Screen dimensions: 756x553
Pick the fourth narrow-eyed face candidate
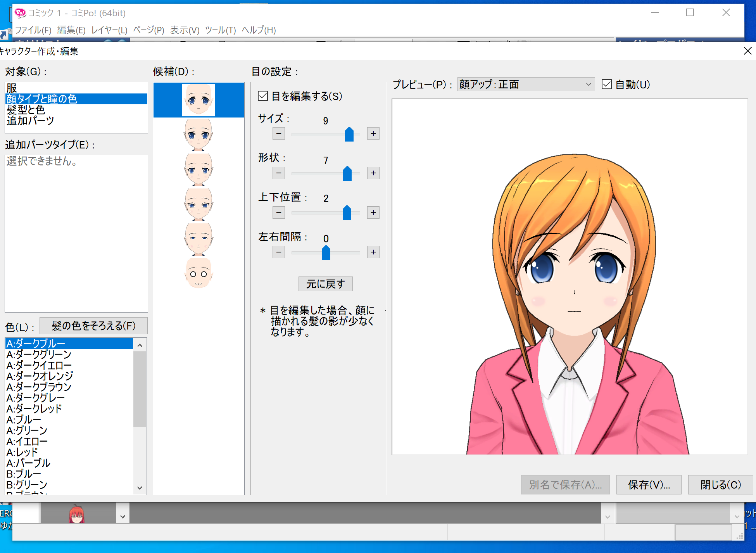[198, 204]
